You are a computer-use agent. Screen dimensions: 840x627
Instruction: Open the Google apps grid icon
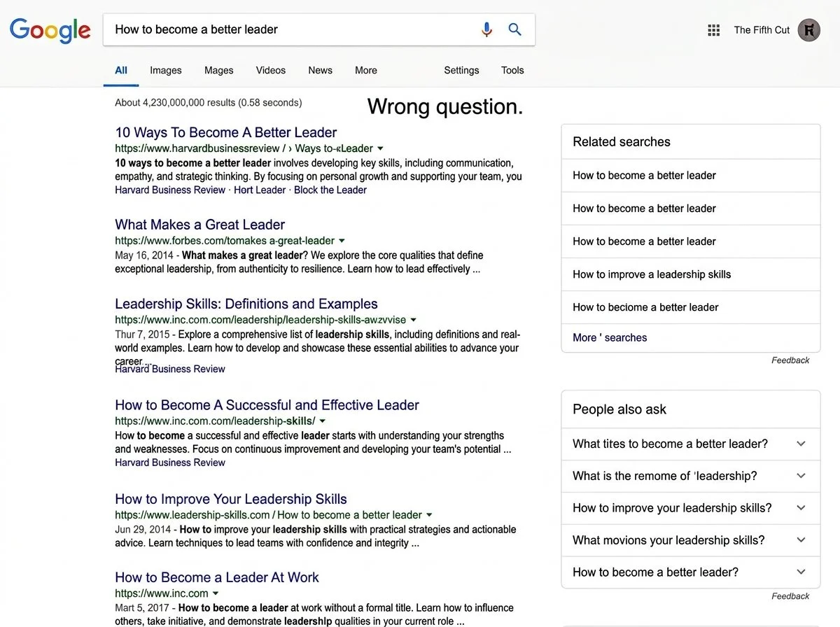coord(714,30)
